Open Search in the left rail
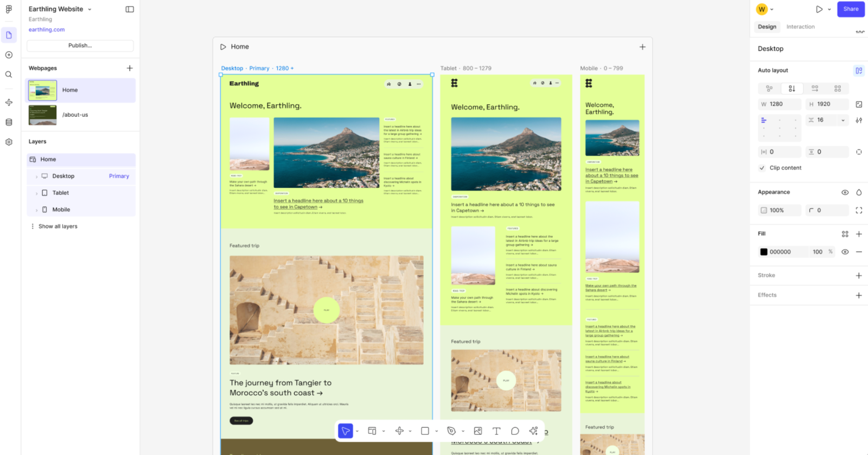Screen dimensions: 868x455 (x=9, y=74)
